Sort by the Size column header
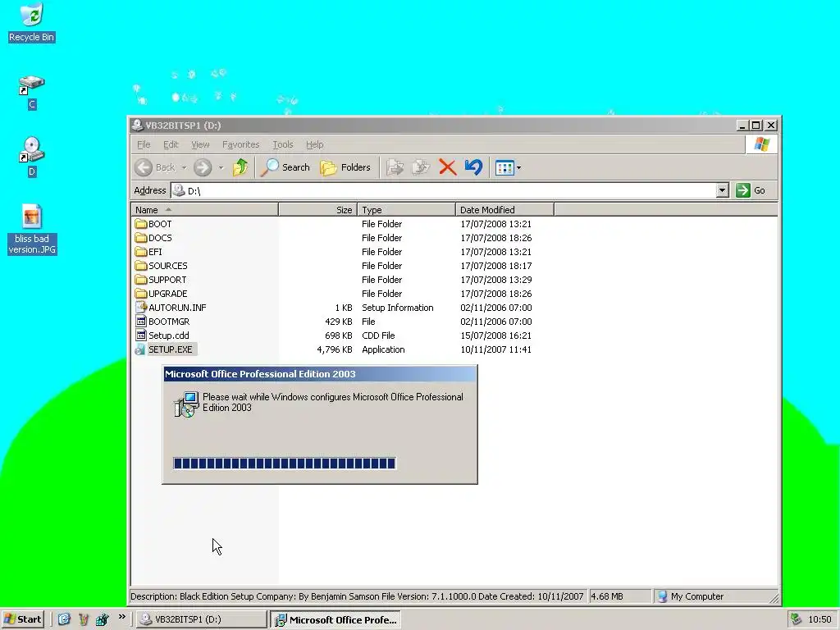 click(x=318, y=210)
